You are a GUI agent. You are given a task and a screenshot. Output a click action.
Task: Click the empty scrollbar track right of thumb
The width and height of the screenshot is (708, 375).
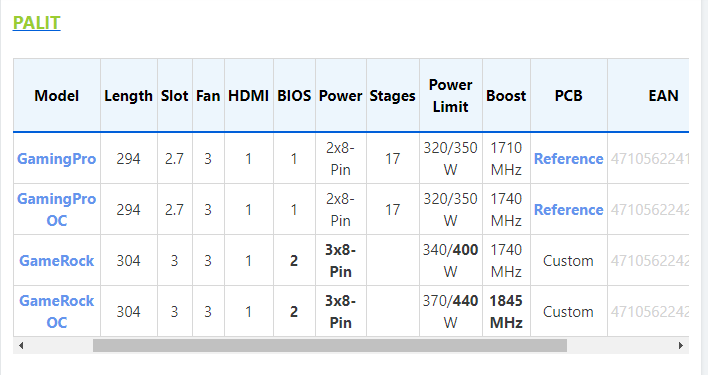(x=620, y=346)
